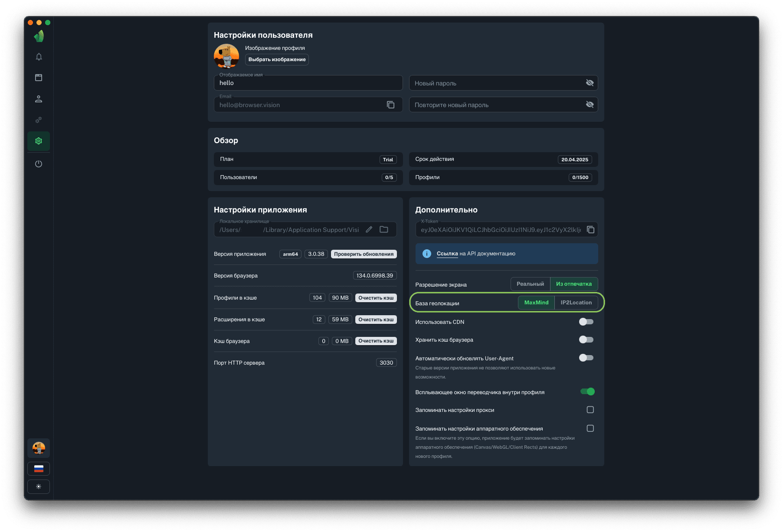Image resolution: width=783 pixels, height=532 pixels.
Task: Edit local storage path with pencil icon
Action: click(369, 230)
